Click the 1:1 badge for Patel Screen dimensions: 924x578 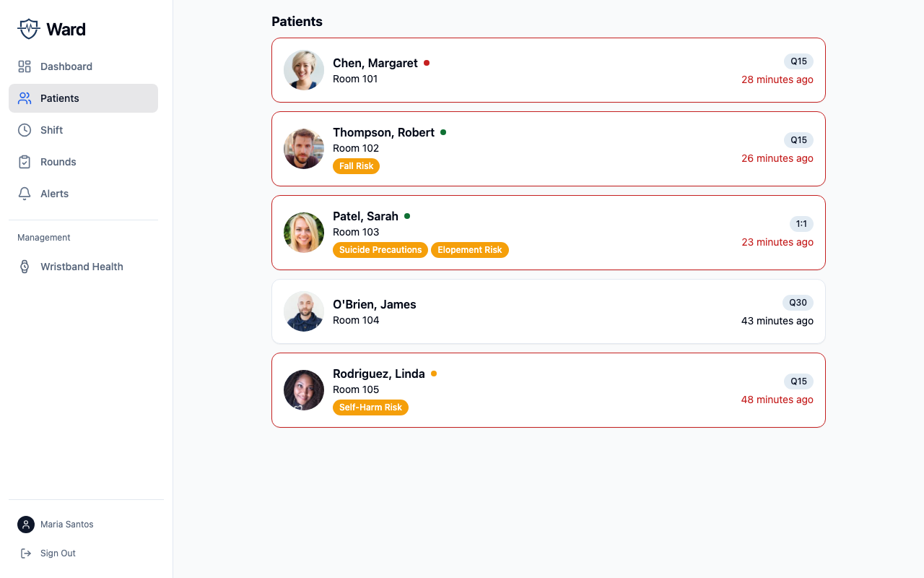(801, 224)
